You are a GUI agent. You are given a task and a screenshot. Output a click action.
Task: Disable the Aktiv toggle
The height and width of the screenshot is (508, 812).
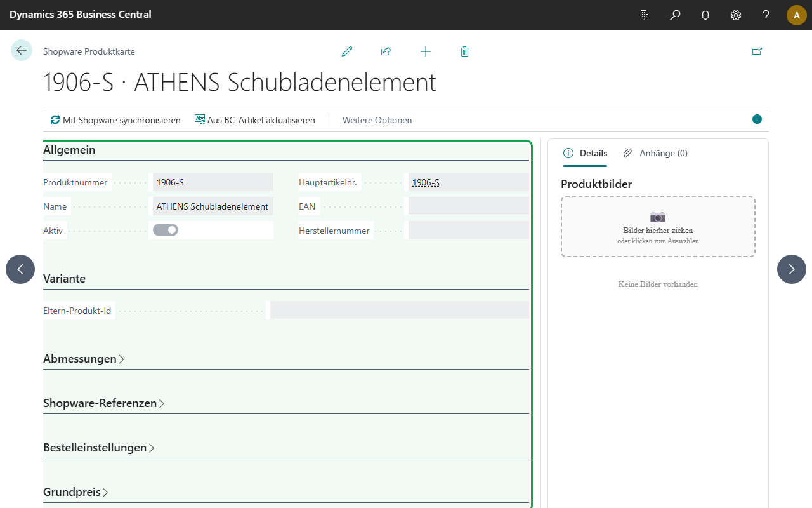(165, 229)
